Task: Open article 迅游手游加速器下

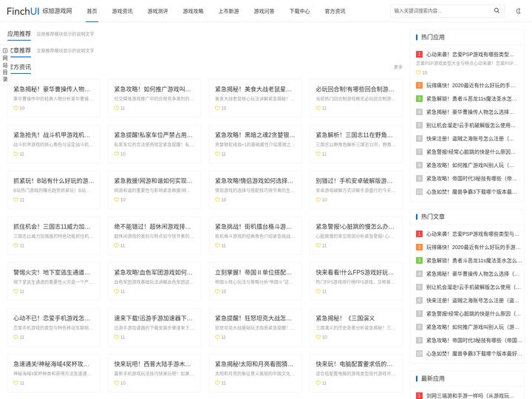Action: click(154, 318)
